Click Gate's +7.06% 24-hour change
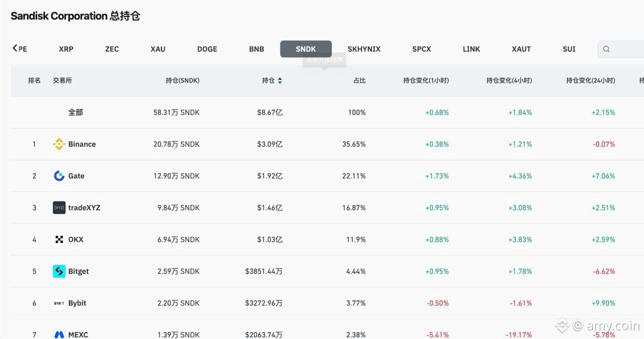 (x=603, y=176)
